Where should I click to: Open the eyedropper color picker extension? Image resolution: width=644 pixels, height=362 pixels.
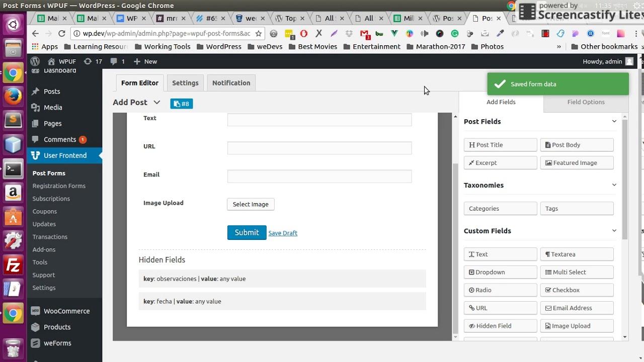(500, 34)
